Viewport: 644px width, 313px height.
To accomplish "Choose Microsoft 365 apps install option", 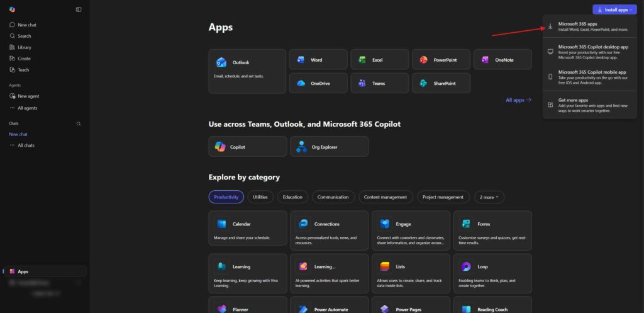I will click(588, 26).
